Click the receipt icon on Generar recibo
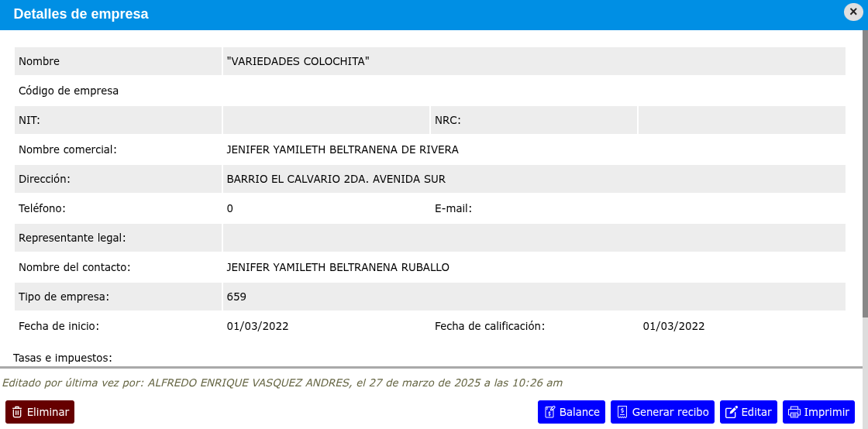This screenshot has width=868, height=429. 622,412
